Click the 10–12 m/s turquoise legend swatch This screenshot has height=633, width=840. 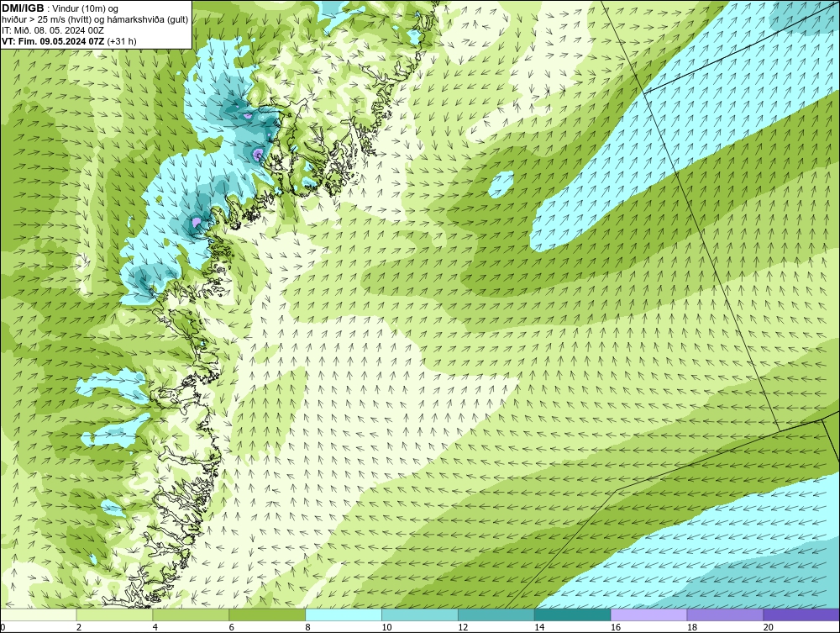point(420,615)
